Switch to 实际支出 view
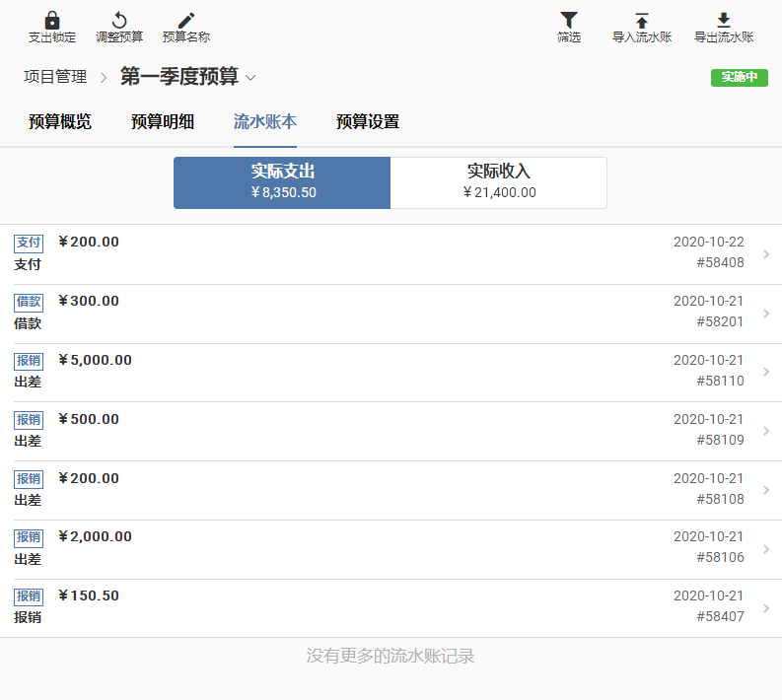Screen dimensions: 782x700 point(282,182)
